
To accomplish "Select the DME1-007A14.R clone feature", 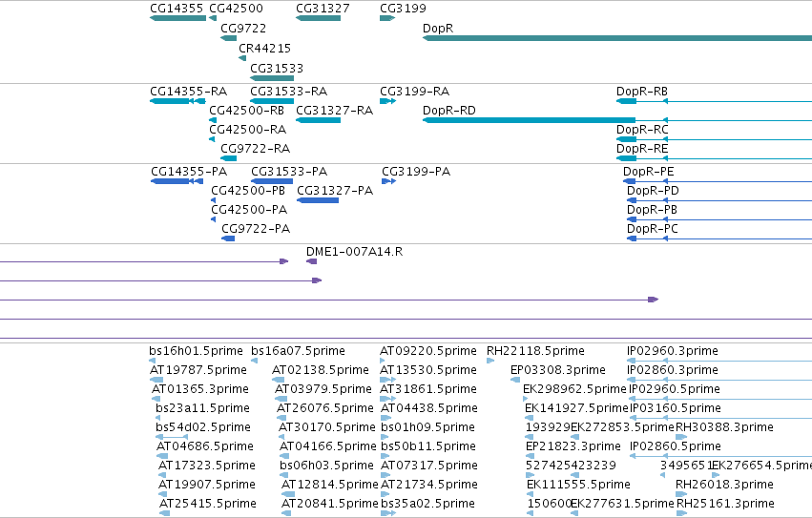I will click(311, 261).
